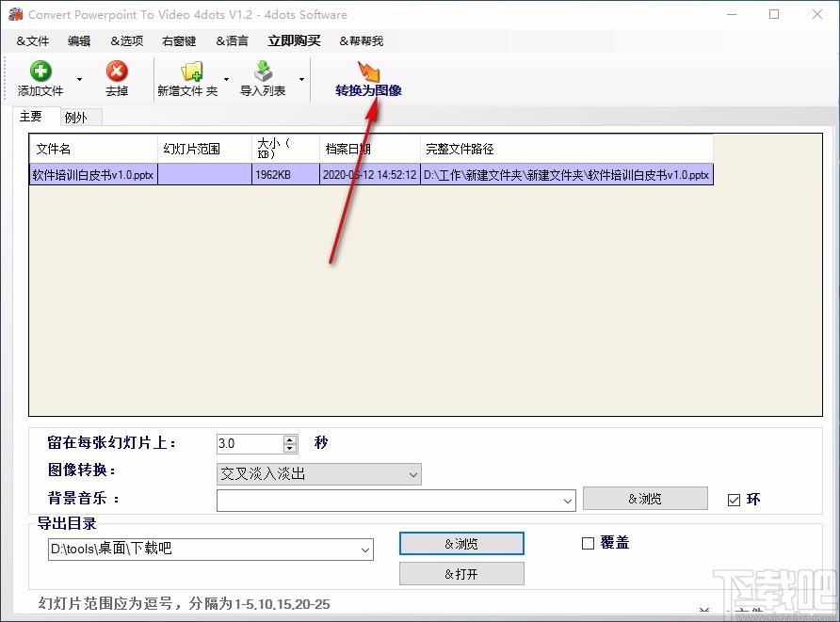Click the 幻灯片范围 column header
Viewport: 840px width, 622px height.
click(x=204, y=149)
